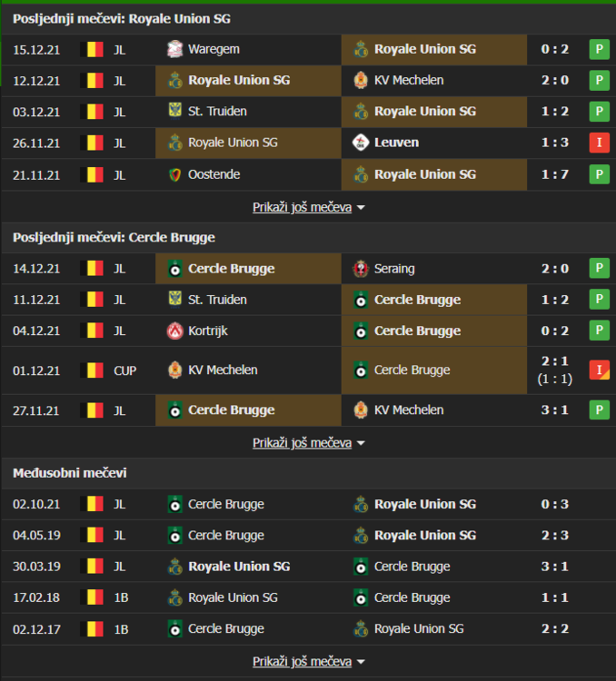
Task: Click the Waregem club logo icon
Action: pos(175,49)
